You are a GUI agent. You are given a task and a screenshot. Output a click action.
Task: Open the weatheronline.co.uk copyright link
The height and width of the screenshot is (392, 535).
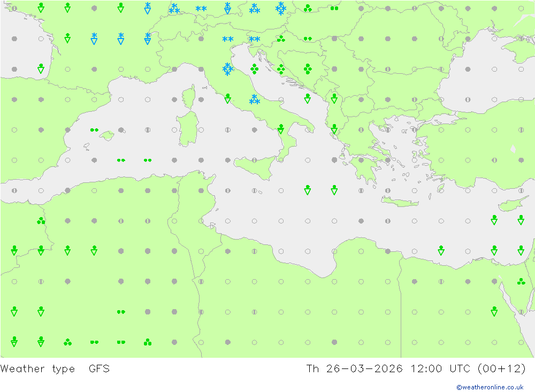[x=490, y=387]
